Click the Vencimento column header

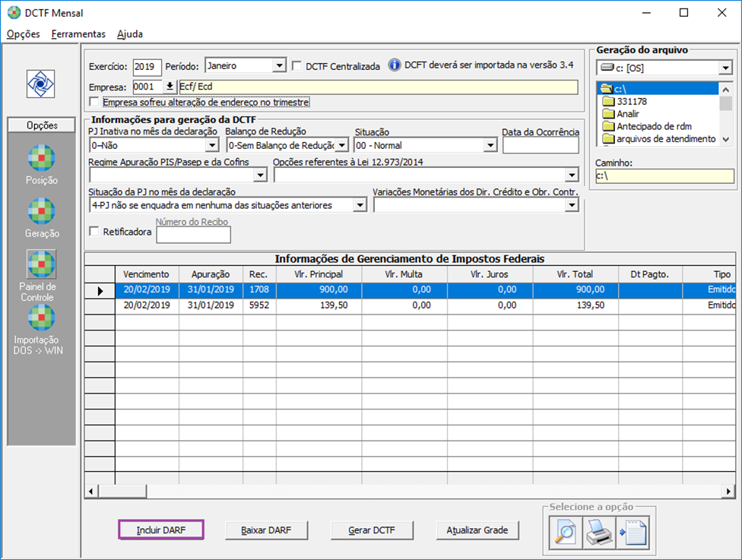click(147, 274)
